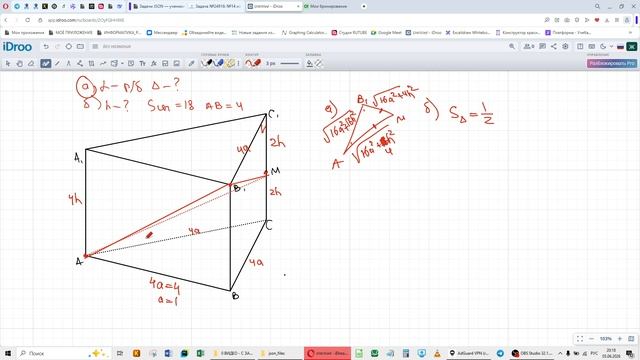
Task: Select the crop tool
Action: 91,64
